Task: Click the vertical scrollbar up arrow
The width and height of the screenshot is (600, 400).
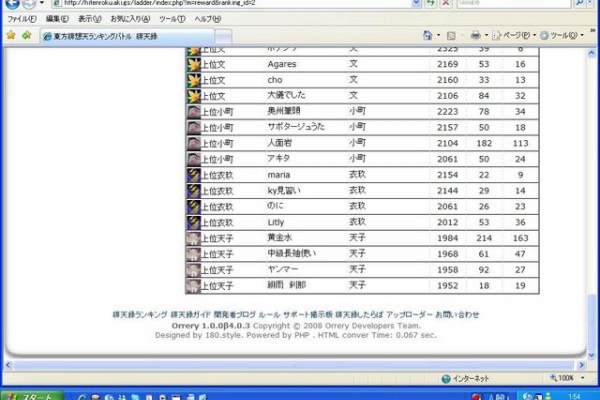Action: pyautogui.click(x=592, y=53)
